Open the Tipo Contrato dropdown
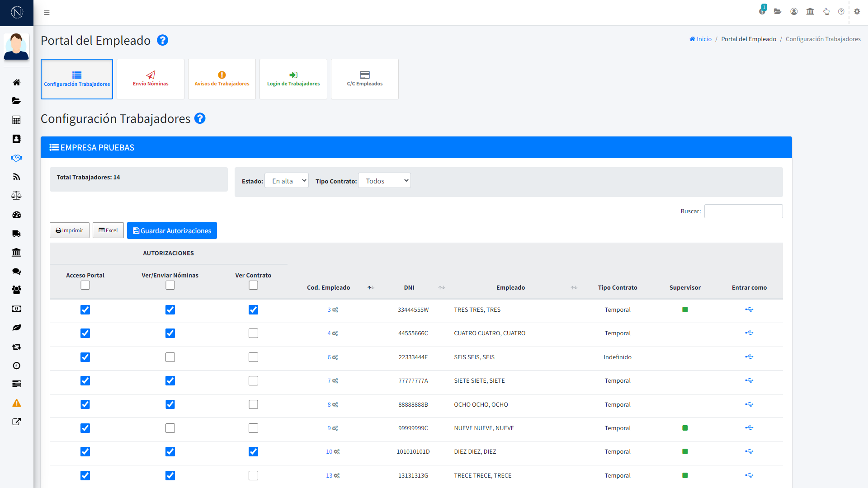The height and width of the screenshot is (488, 868). 384,180
